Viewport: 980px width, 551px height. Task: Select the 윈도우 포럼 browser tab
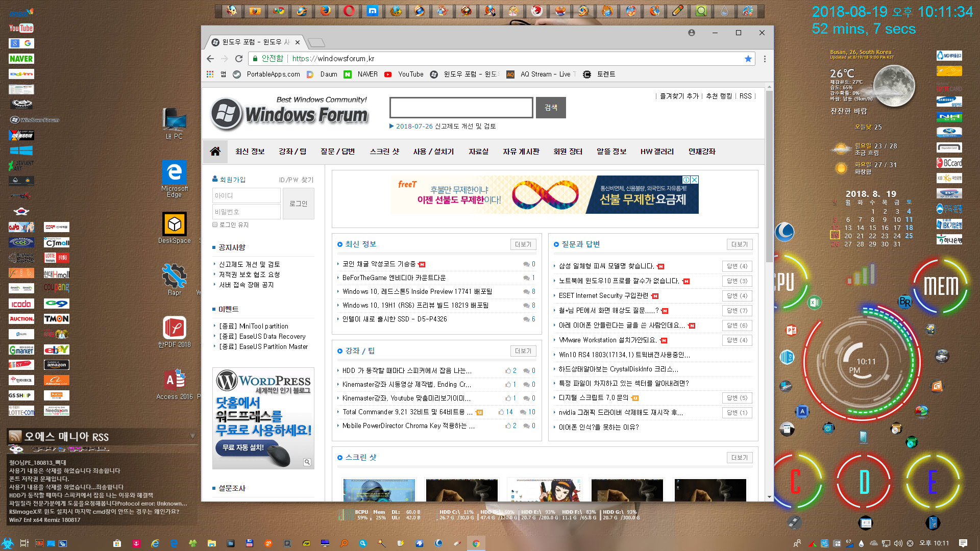255,42
